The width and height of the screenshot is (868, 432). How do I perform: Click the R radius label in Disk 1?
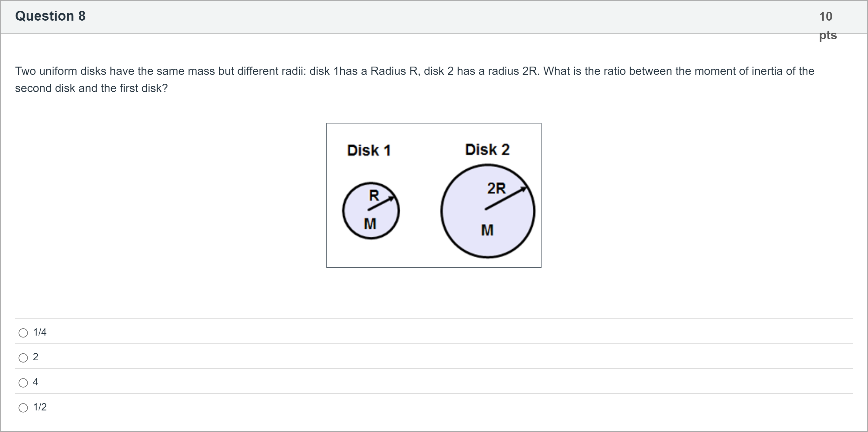[374, 195]
